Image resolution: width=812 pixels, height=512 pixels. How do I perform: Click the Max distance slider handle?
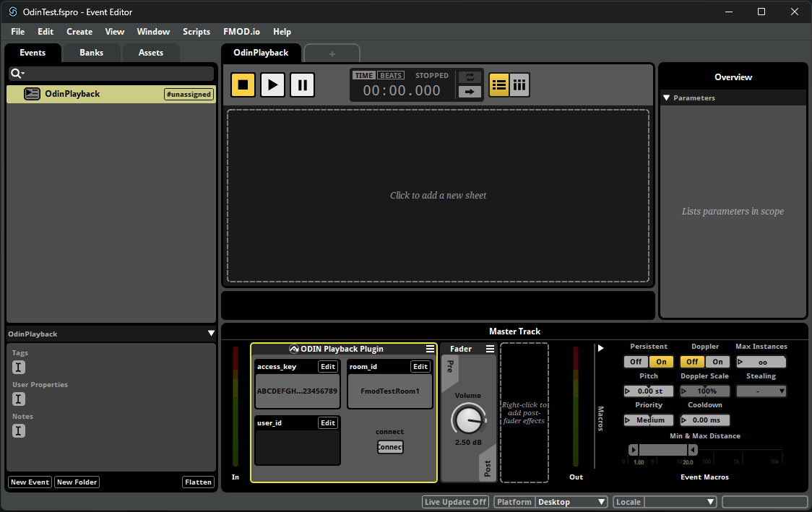click(x=693, y=450)
